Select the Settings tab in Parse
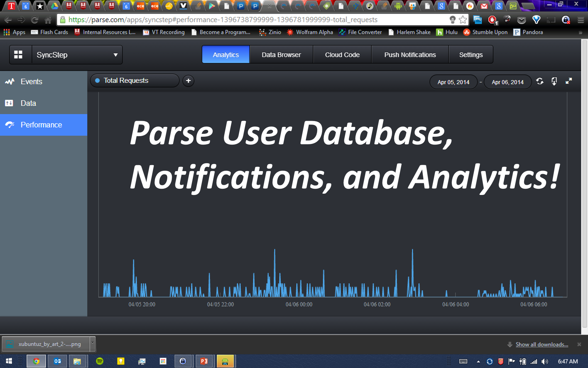 (471, 55)
